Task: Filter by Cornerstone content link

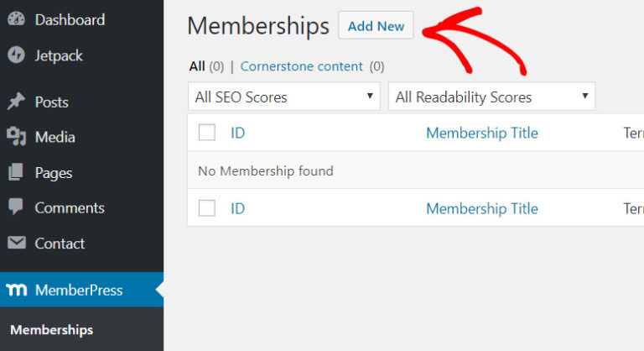Action: click(x=301, y=66)
